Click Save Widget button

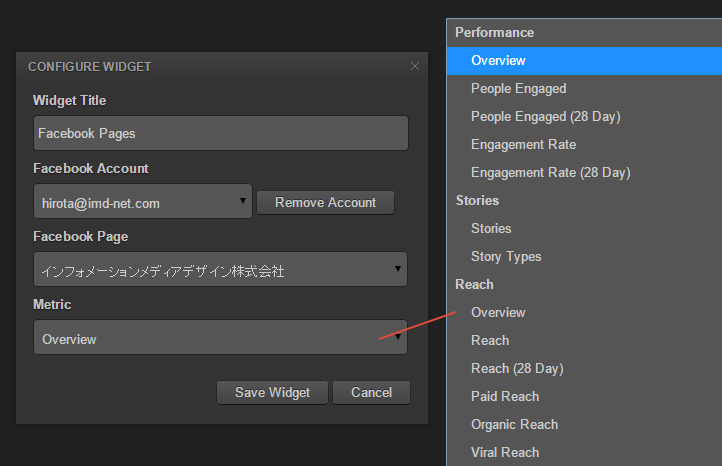click(x=272, y=392)
